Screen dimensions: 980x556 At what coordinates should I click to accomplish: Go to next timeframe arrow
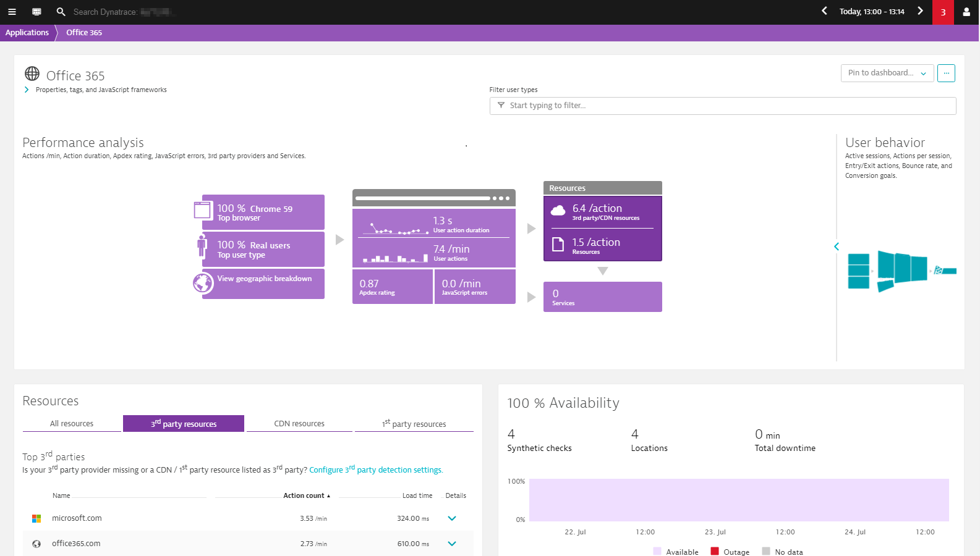(x=920, y=11)
